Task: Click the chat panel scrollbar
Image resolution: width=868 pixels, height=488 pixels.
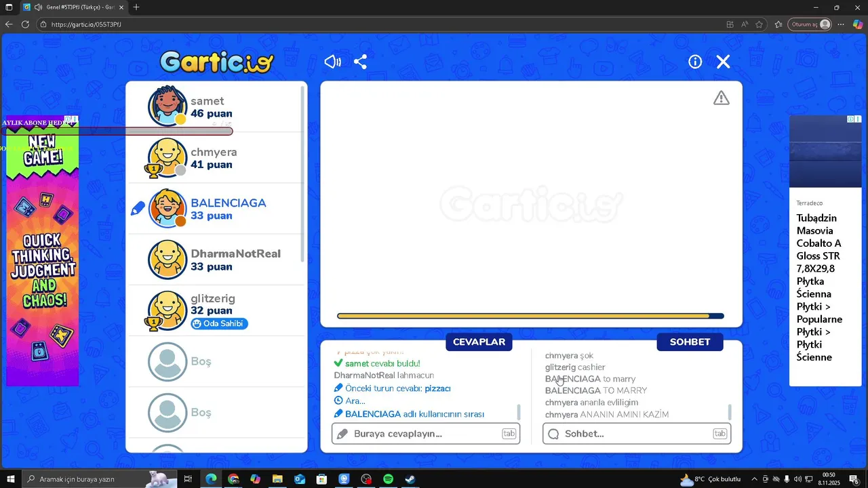Action: point(730,411)
